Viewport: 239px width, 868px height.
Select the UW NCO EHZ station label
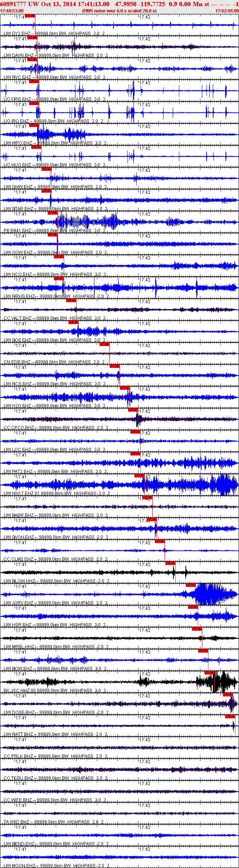click(x=18, y=274)
